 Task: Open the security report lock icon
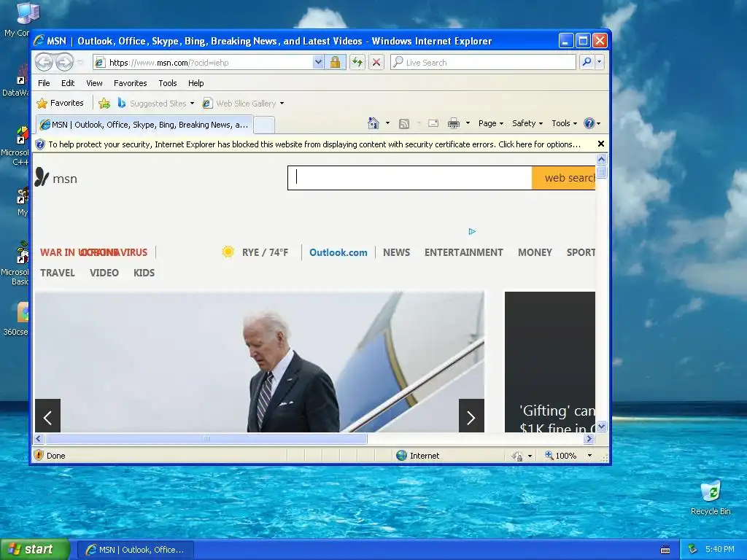coord(335,63)
